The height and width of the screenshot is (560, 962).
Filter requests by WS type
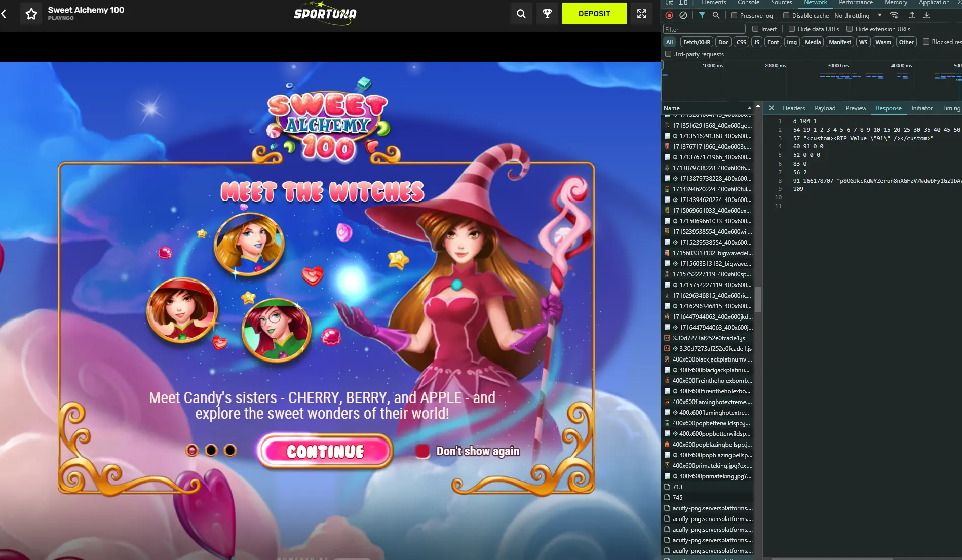pos(863,42)
